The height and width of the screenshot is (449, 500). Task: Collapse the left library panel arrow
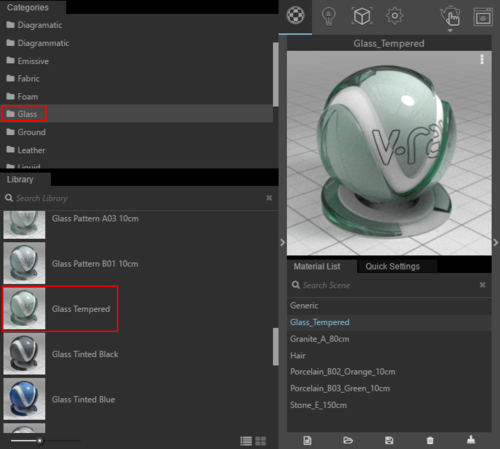282,243
